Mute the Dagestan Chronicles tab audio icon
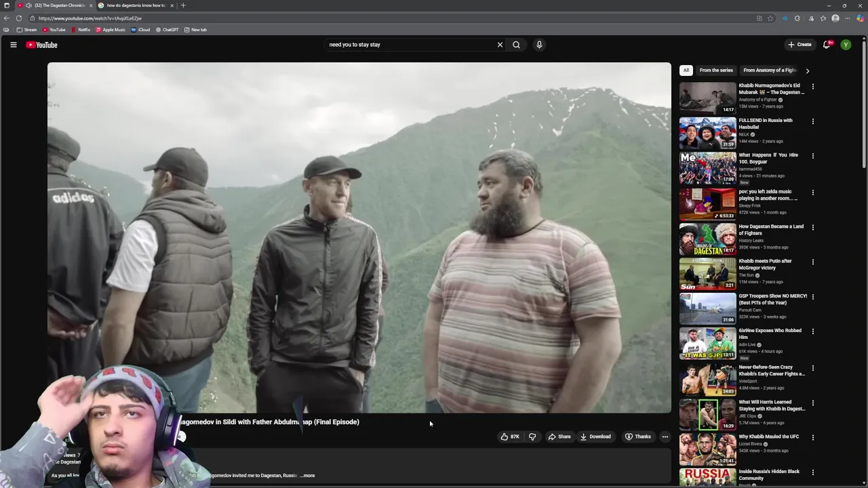The width and height of the screenshot is (868, 488). pos(28,5)
